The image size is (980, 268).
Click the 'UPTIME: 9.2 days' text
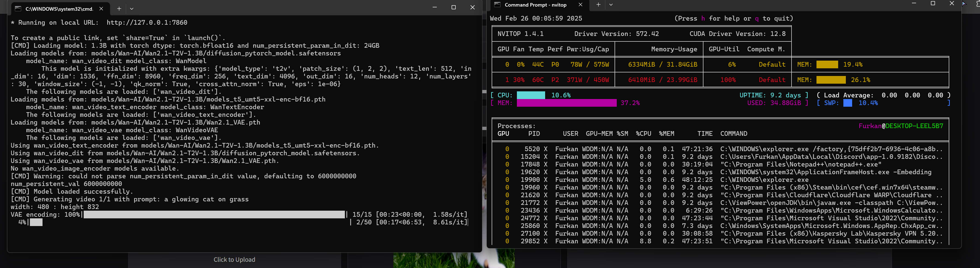coord(770,95)
